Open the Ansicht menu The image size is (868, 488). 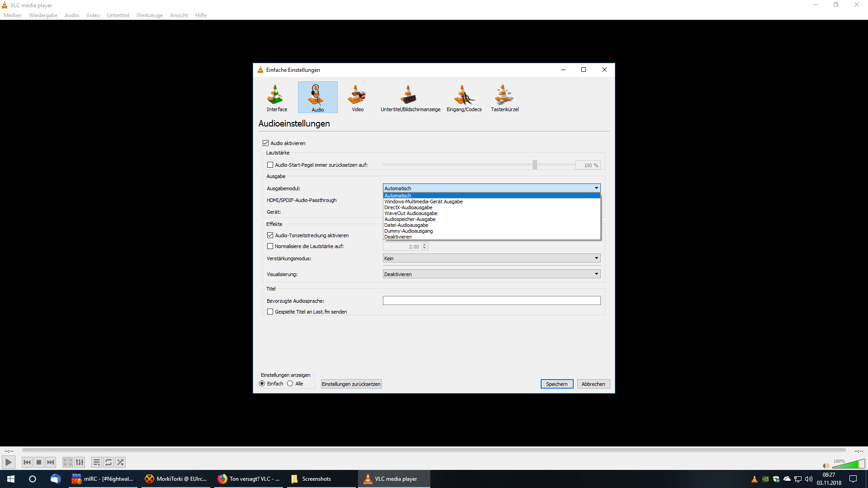tap(179, 15)
